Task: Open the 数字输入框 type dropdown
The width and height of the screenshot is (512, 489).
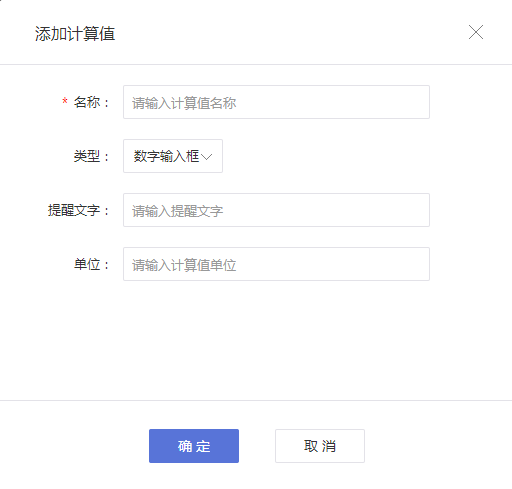Action: click(x=173, y=156)
